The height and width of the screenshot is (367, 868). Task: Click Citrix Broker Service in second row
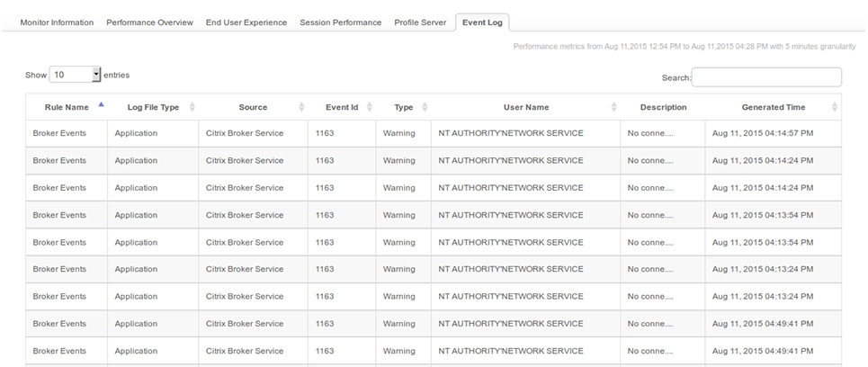245,160
